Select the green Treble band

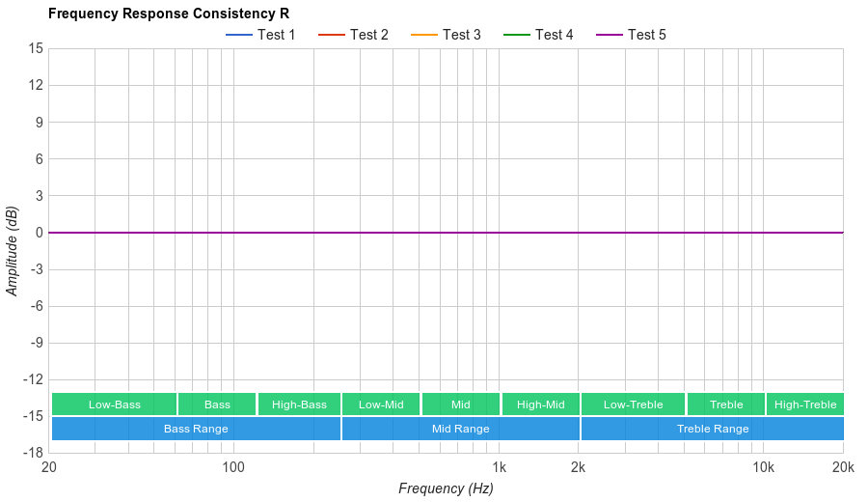(725, 404)
